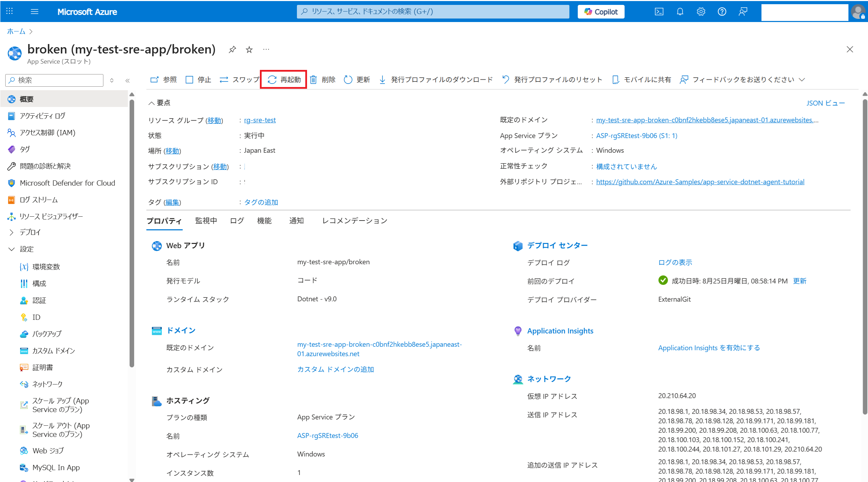The image size is (868, 482).
Task: Click the タグの追加 link
Action: pos(261,202)
